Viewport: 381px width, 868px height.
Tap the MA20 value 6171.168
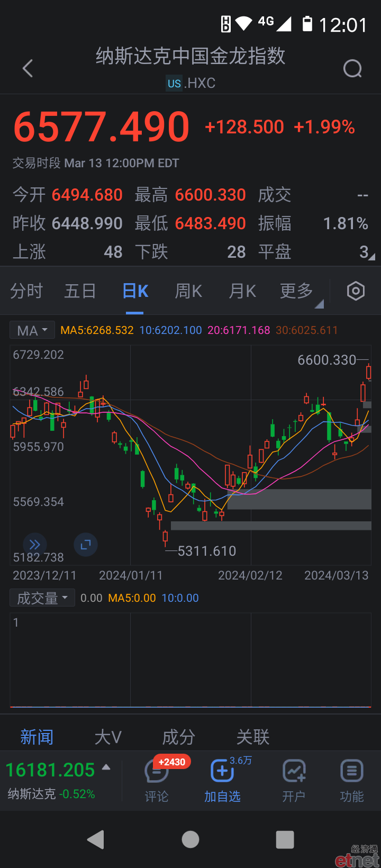click(x=239, y=330)
